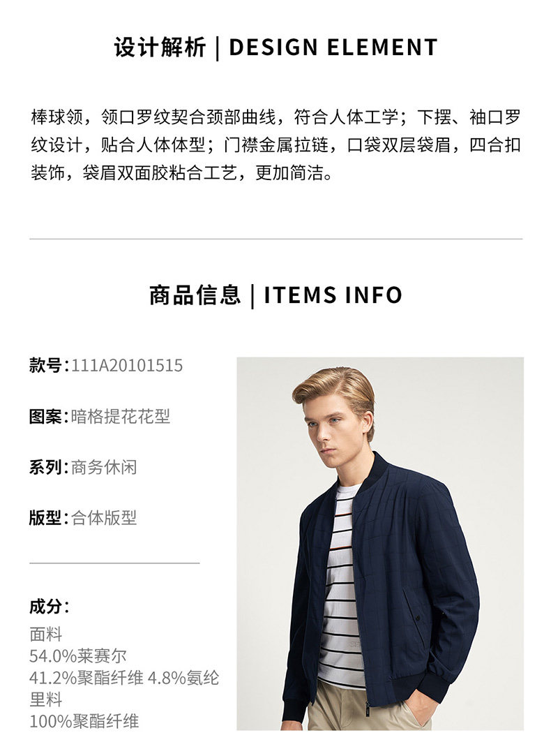Click the pattern value 暗格提花花型
This screenshot has height=756, width=551.
click(x=121, y=416)
